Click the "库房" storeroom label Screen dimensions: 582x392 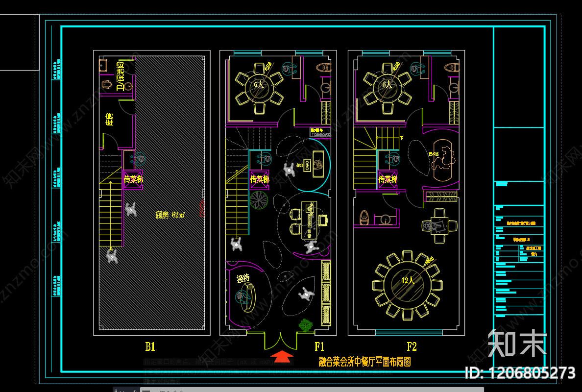pyautogui.click(x=110, y=120)
